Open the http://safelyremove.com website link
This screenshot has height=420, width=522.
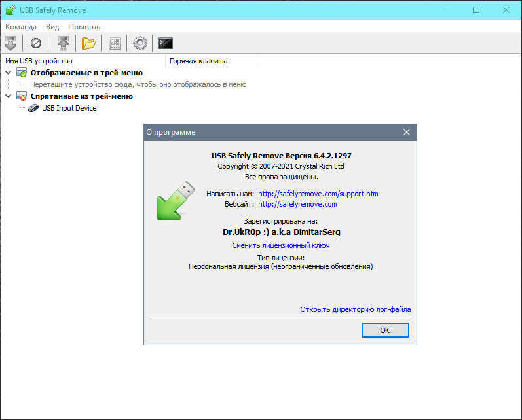(x=297, y=204)
